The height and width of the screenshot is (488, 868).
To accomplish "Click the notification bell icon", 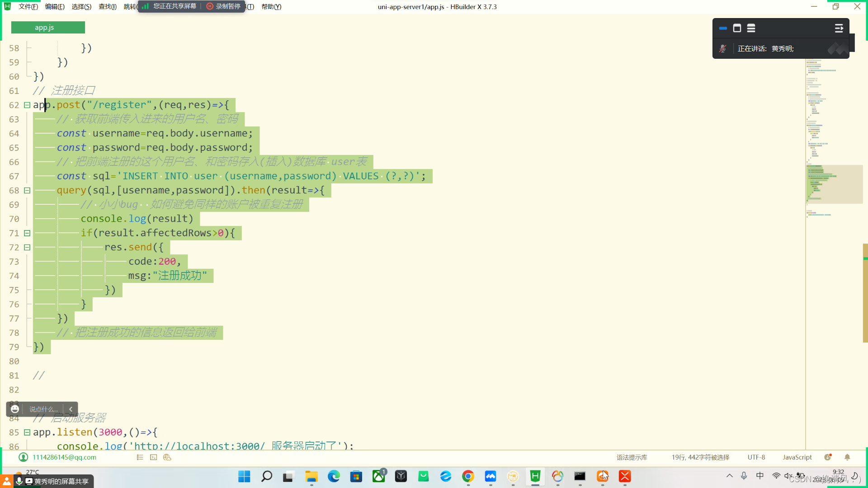I will [847, 457].
